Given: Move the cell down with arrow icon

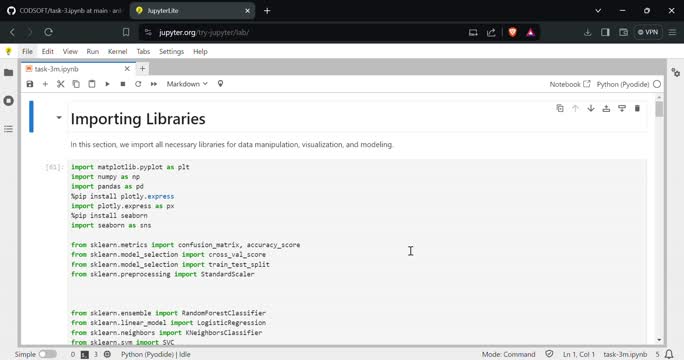Looking at the screenshot, I should click(591, 108).
